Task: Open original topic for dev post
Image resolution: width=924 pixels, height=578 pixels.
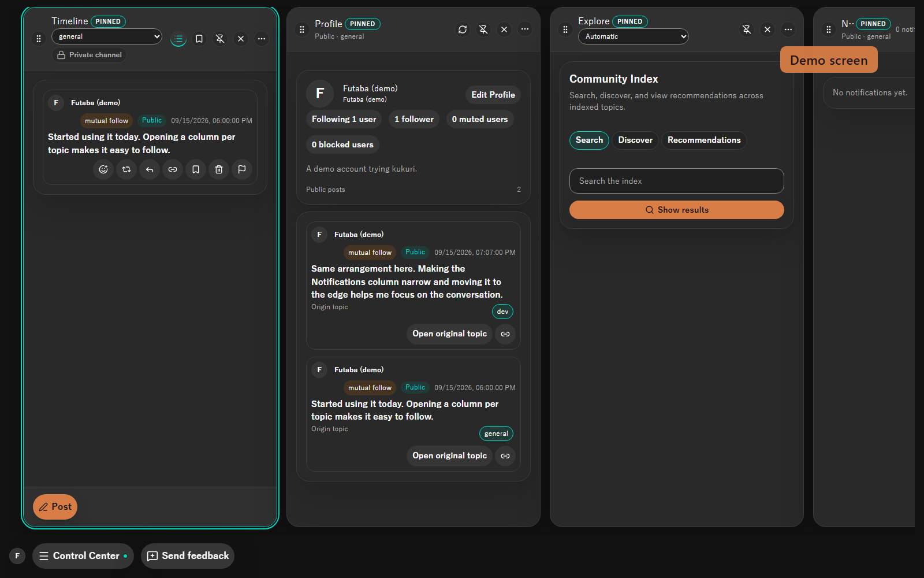Action: point(449,334)
